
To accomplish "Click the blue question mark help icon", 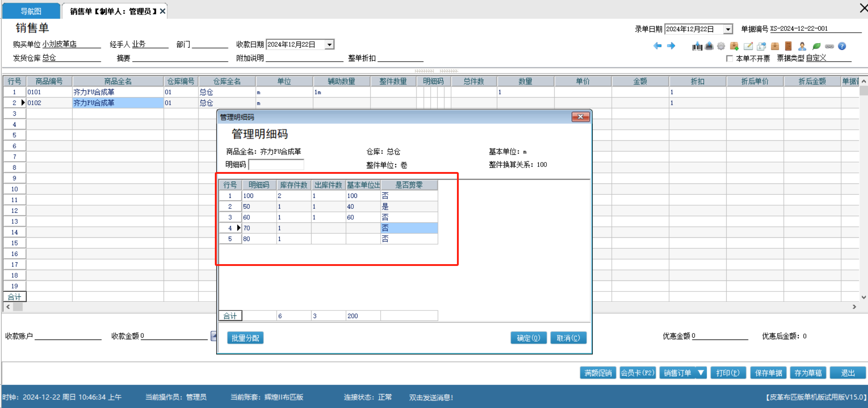I will coord(842,46).
